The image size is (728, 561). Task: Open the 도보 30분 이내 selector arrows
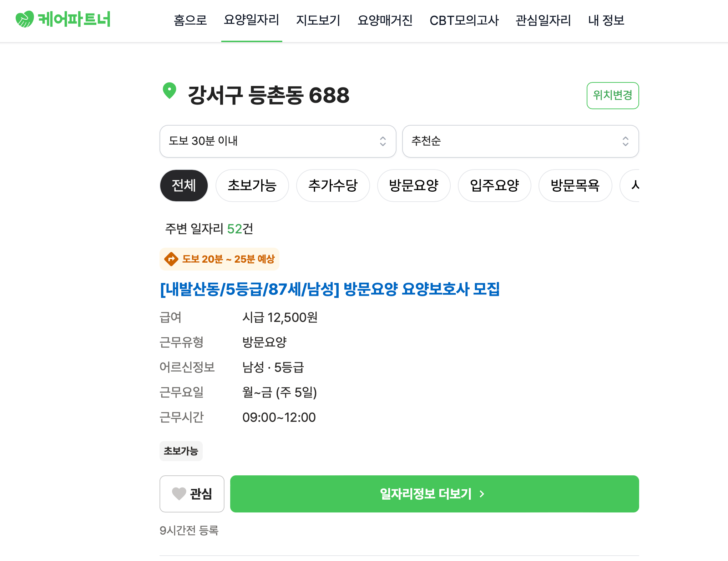pos(383,142)
